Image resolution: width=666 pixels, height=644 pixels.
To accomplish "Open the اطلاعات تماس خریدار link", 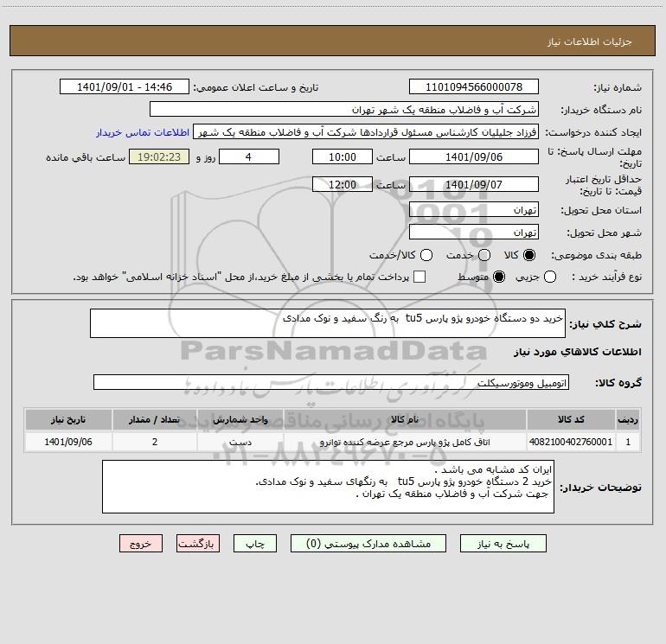I will point(143,132).
